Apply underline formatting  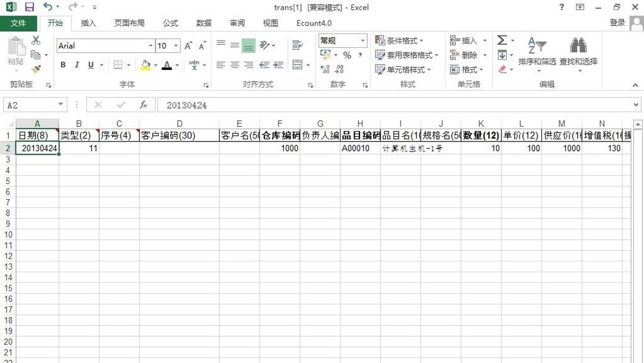click(x=89, y=65)
